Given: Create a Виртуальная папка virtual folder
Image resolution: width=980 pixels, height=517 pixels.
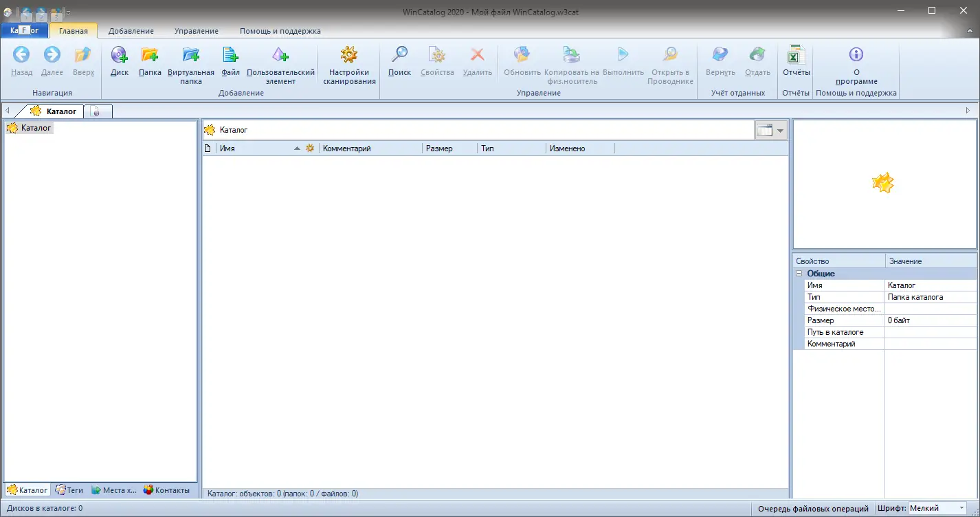Looking at the screenshot, I should coord(191,65).
